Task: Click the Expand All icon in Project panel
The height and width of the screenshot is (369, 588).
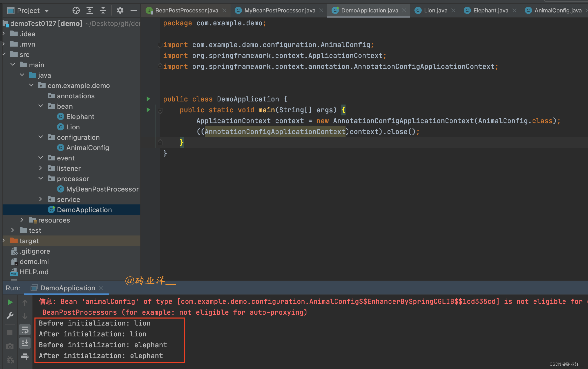Action: click(x=90, y=10)
